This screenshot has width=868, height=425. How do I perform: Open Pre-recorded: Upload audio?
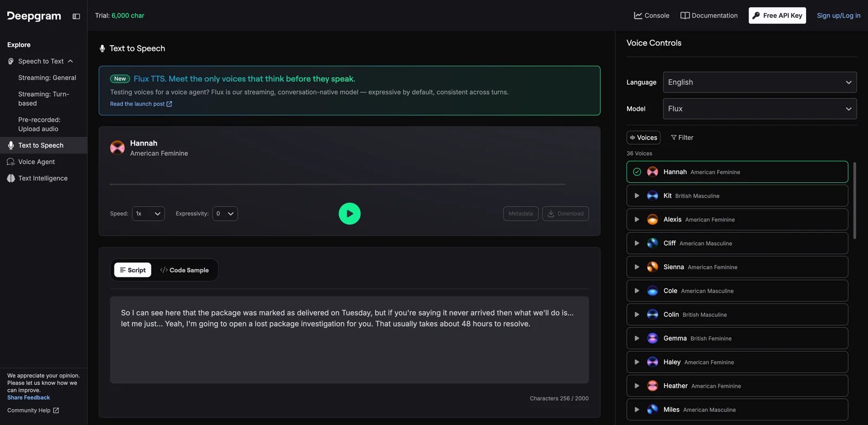39,124
